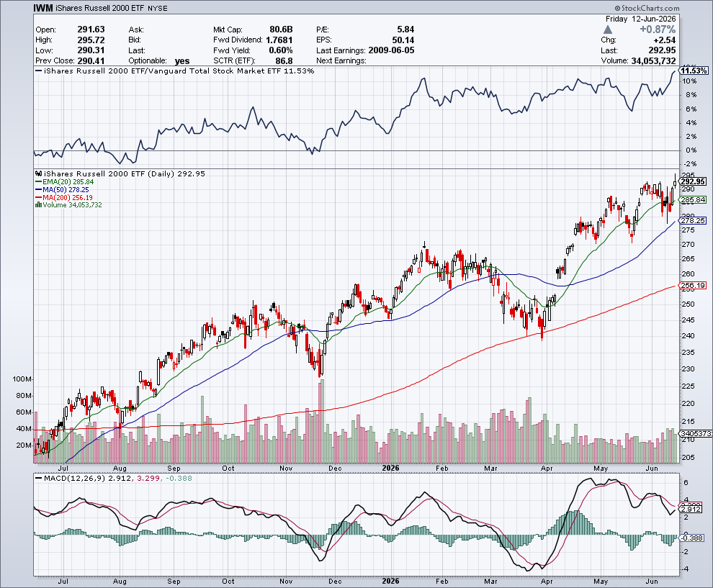Click the EPS value '50.14'
The image size is (713, 588).
coord(403,40)
